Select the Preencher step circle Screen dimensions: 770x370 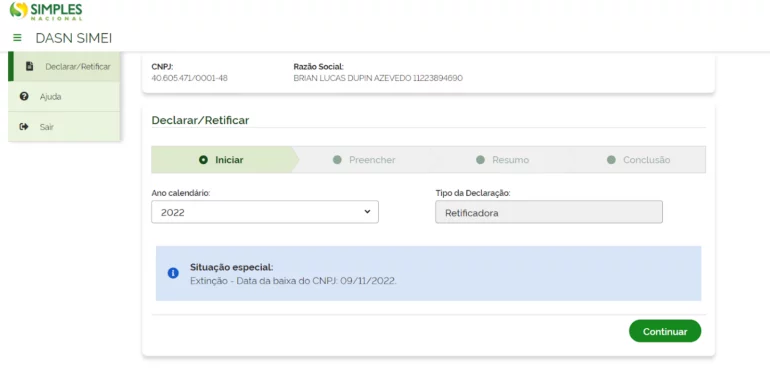tap(337, 160)
